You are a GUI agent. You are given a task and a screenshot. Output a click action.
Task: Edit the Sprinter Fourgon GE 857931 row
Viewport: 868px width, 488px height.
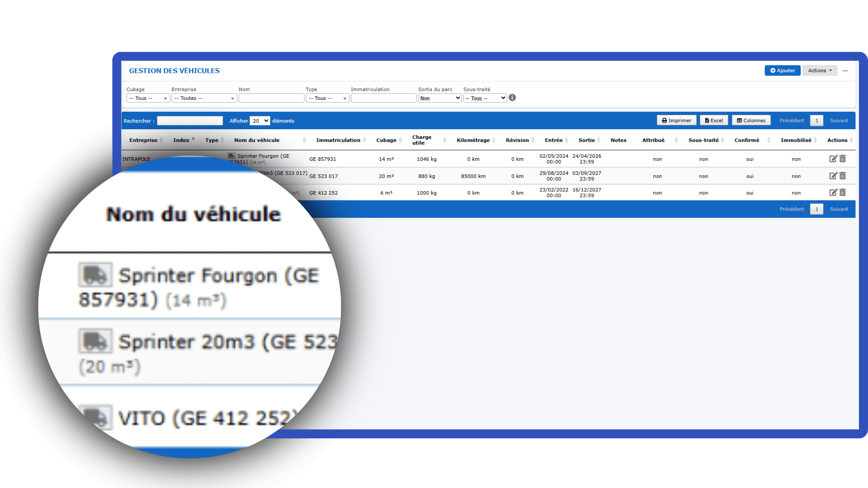click(x=833, y=159)
